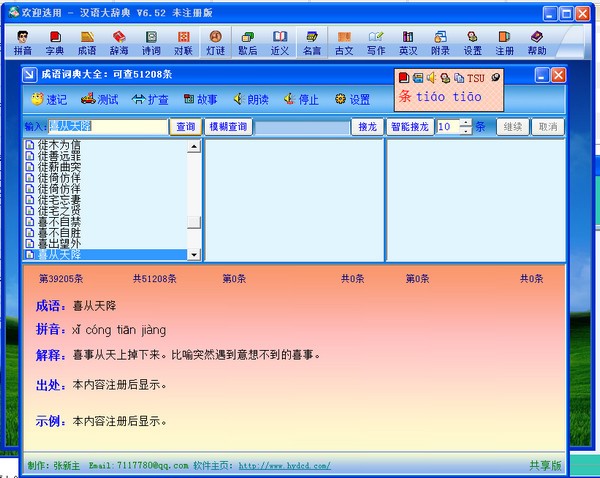Viewport: 600px width, 478px height.
Task: Click copy icon in floating popup
Action: click(459, 78)
